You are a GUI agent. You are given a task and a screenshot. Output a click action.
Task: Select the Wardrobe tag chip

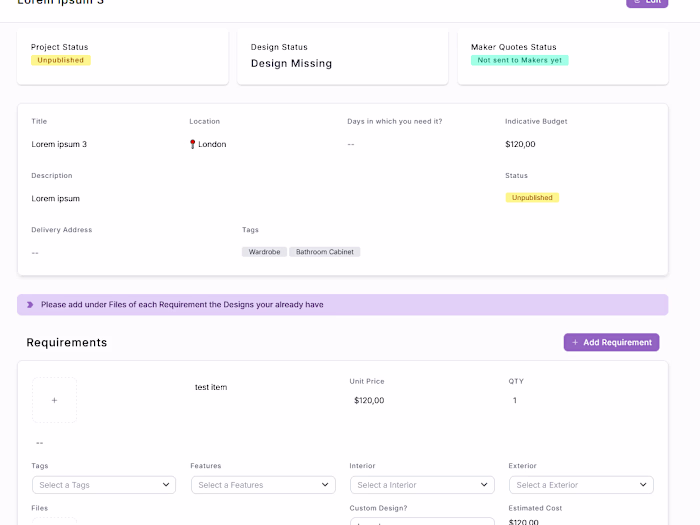coord(264,252)
